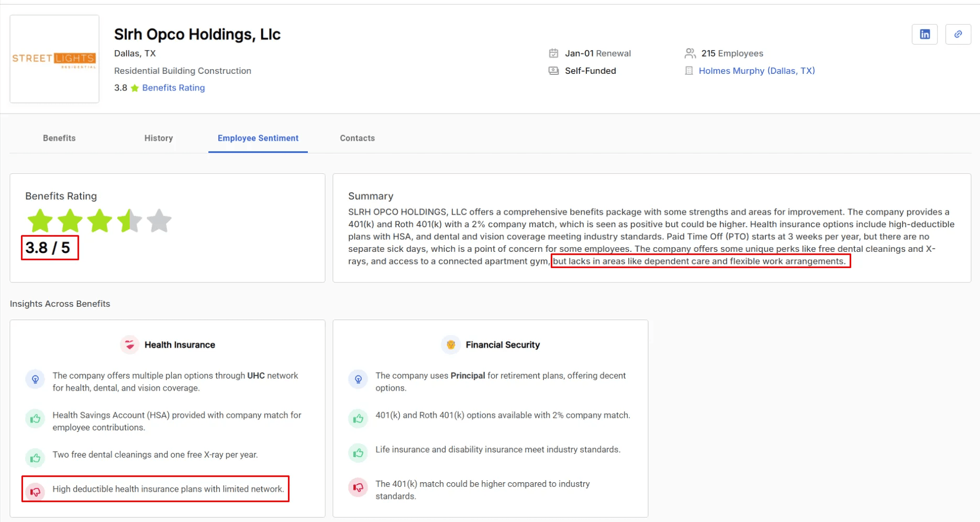Click the thumbs-up icon beside life insurance insight

358,452
